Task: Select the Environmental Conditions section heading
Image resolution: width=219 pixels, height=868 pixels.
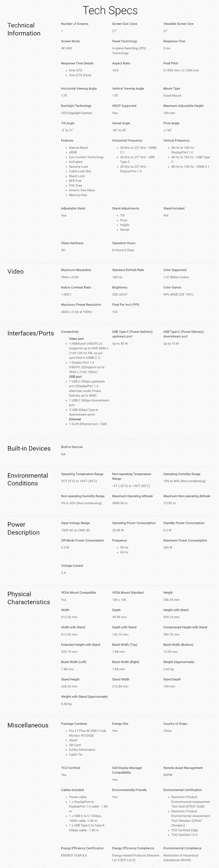Action: [28, 479]
